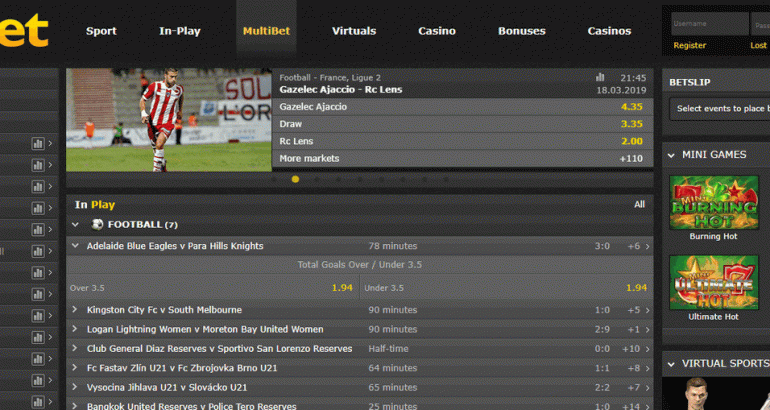The height and width of the screenshot is (410, 770).
Task: Bet on Gazelec Ajaccio at 4.35
Action: click(631, 107)
